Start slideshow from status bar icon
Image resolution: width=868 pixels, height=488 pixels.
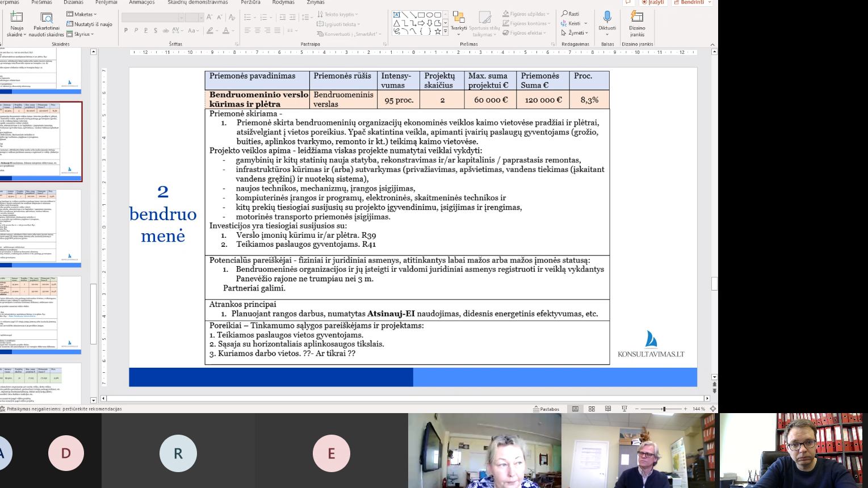pos(624,409)
